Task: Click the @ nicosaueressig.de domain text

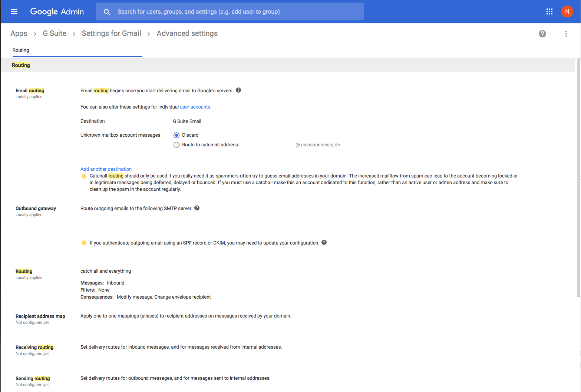Action: pyautogui.click(x=318, y=145)
